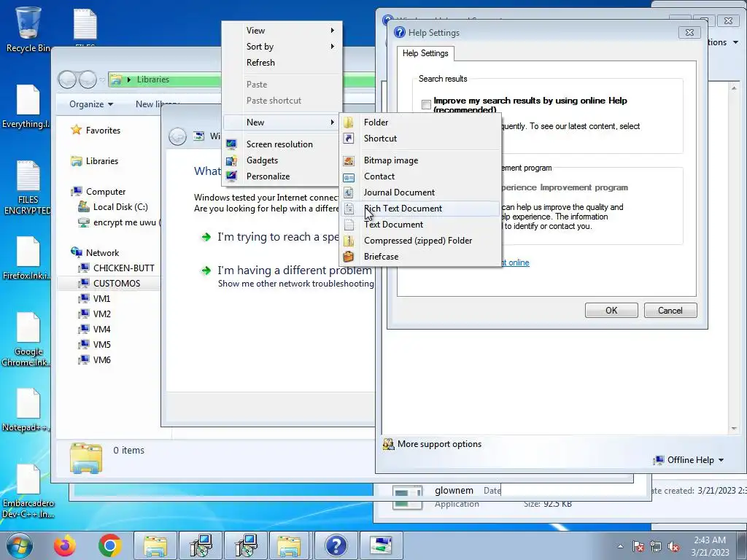Select CUSTOMOS network computer
This screenshot has width=747, height=560.
point(117,284)
